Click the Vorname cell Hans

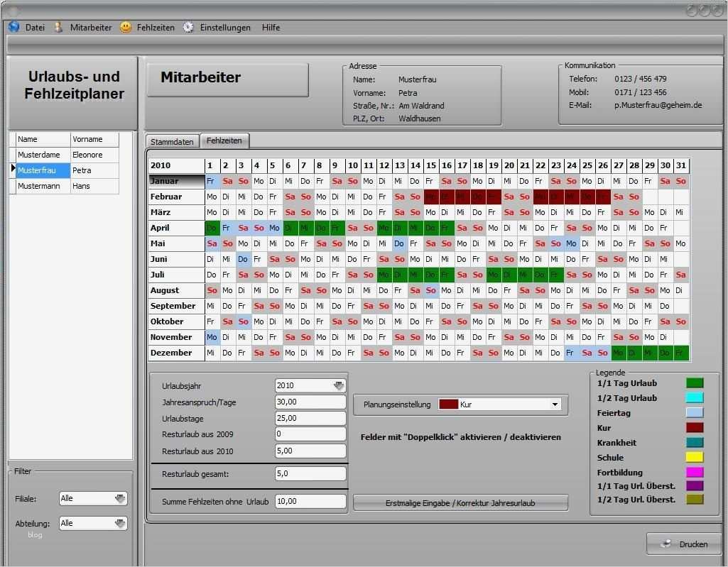pyautogui.click(x=94, y=186)
